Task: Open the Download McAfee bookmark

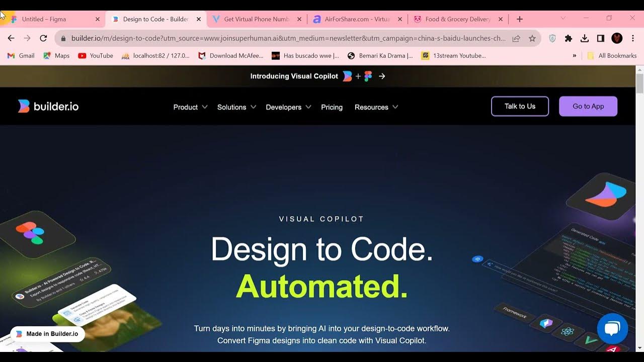Action: coord(231,56)
